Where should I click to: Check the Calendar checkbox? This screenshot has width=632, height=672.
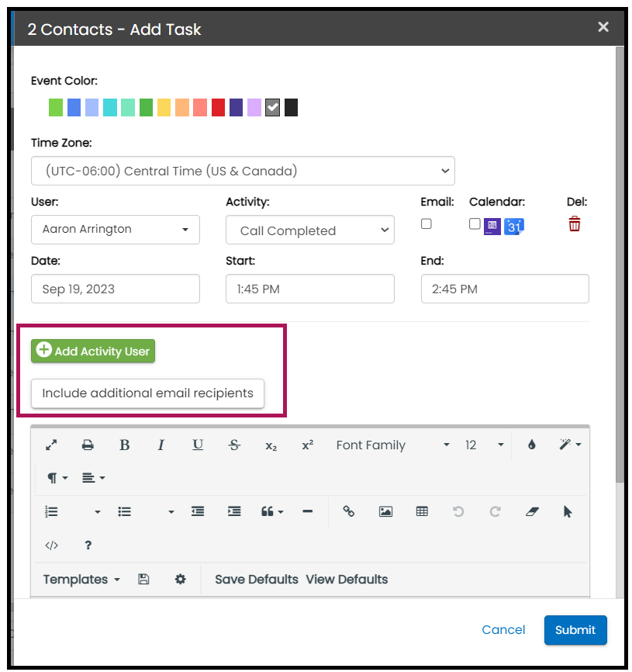[x=475, y=224]
